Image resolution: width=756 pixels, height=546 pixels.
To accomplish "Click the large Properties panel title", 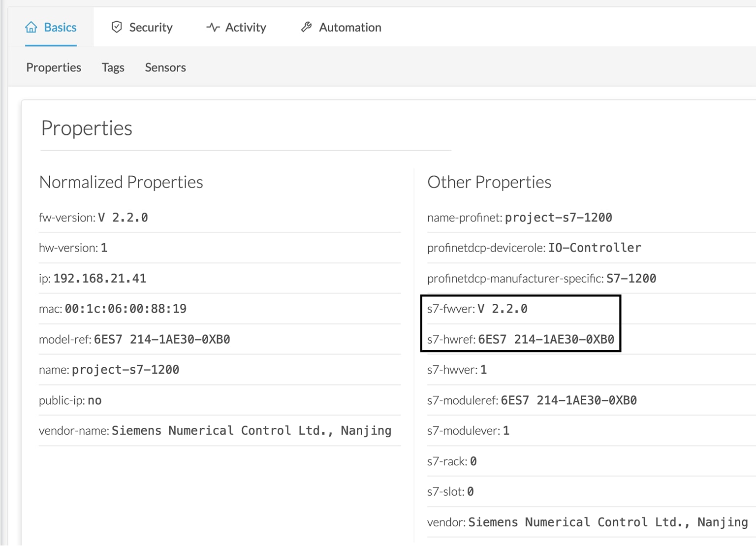I will 87,128.
